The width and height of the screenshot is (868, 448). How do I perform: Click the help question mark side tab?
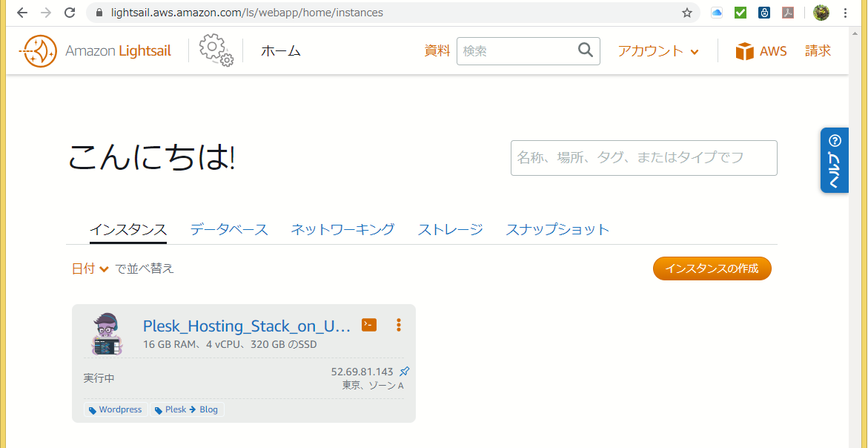pos(834,160)
